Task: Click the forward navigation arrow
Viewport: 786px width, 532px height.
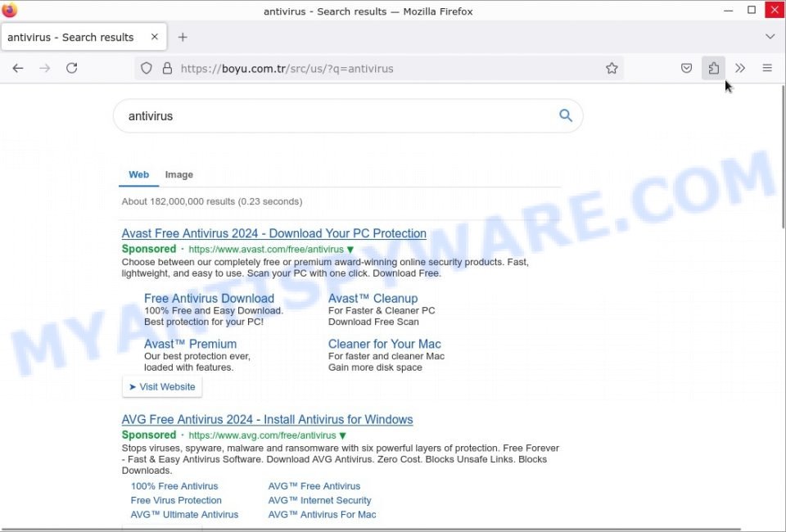Action: [x=44, y=68]
